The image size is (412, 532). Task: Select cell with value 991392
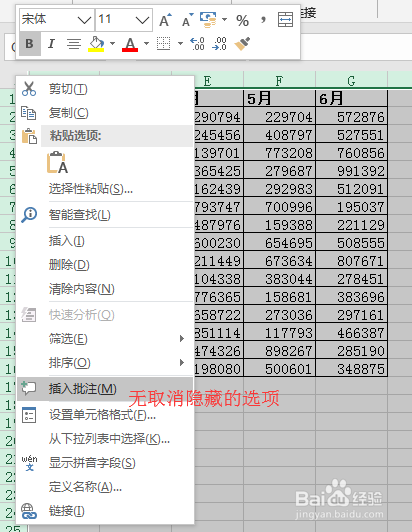(x=351, y=171)
